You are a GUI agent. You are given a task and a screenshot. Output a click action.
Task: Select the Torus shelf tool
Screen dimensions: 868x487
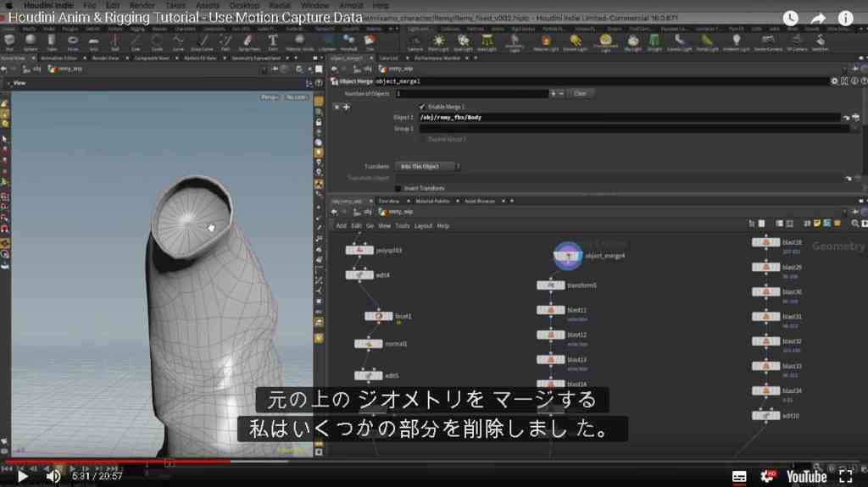point(73,42)
